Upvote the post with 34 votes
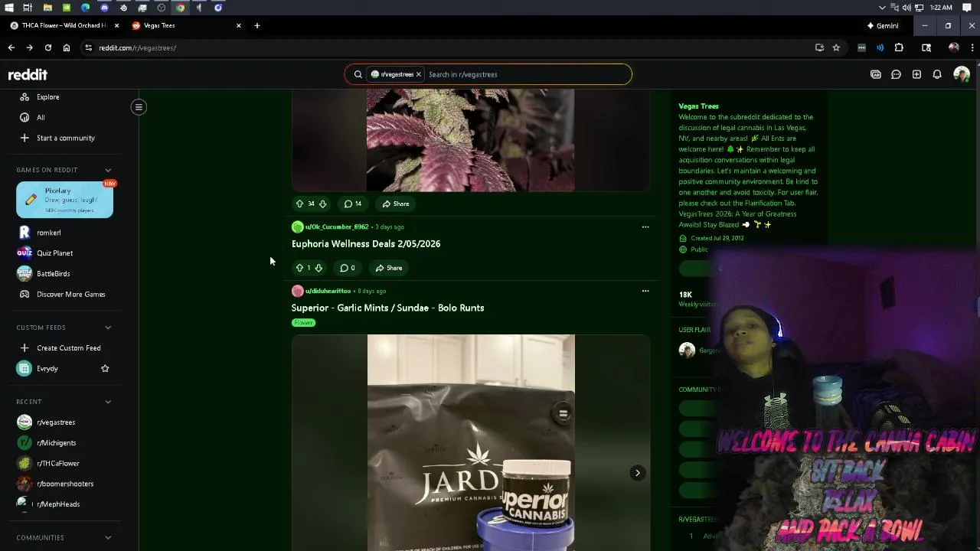 click(x=299, y=204)
